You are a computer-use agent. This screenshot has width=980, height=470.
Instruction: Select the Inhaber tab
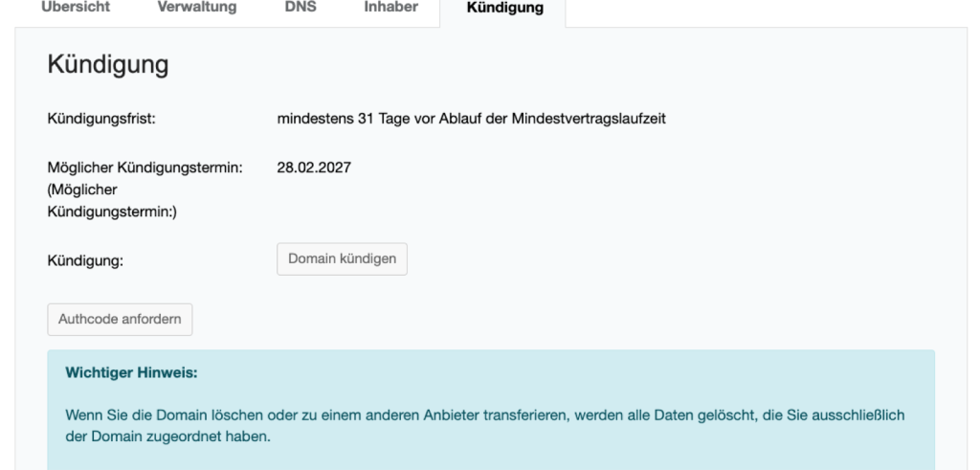coord(391,8)
